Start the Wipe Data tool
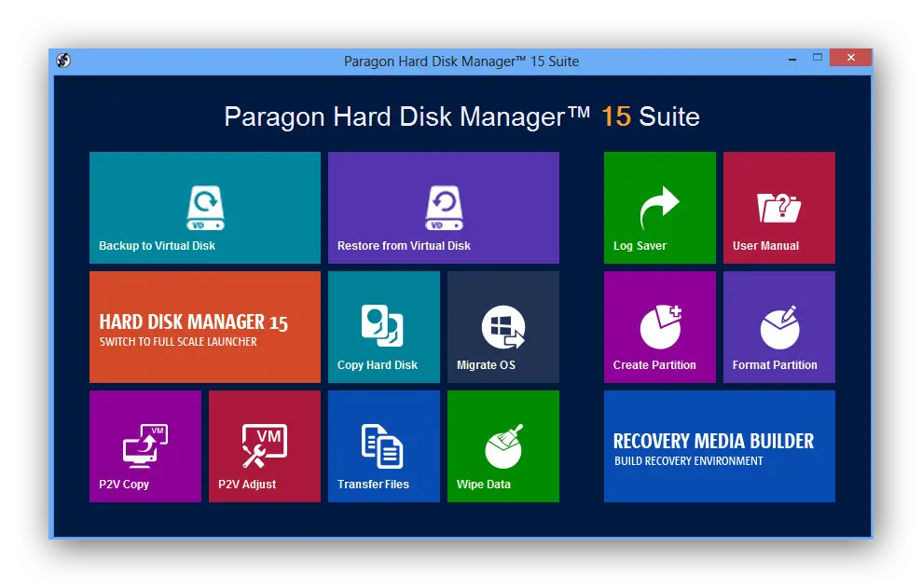This screenshot has width=922, height=588. pos(503,446)
